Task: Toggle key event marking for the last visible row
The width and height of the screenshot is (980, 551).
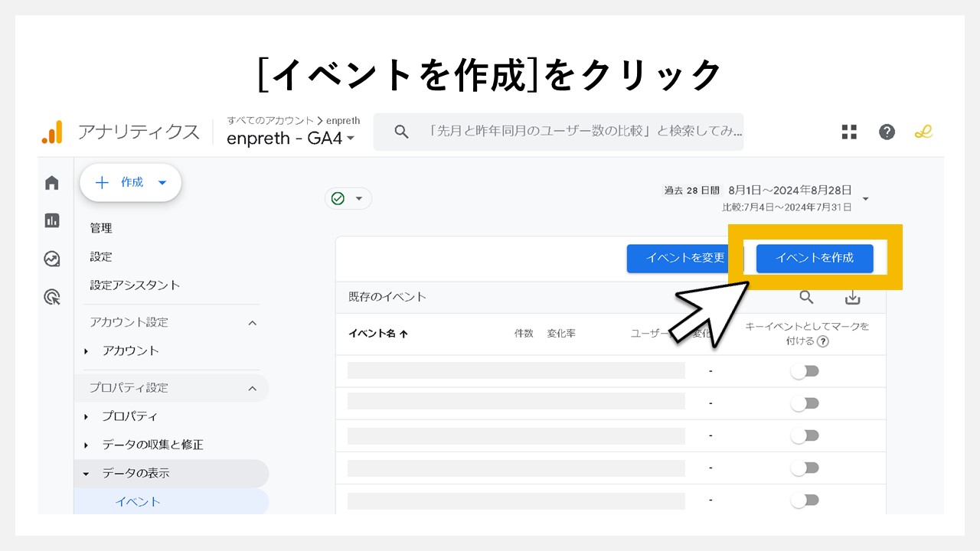Action: 805,500
